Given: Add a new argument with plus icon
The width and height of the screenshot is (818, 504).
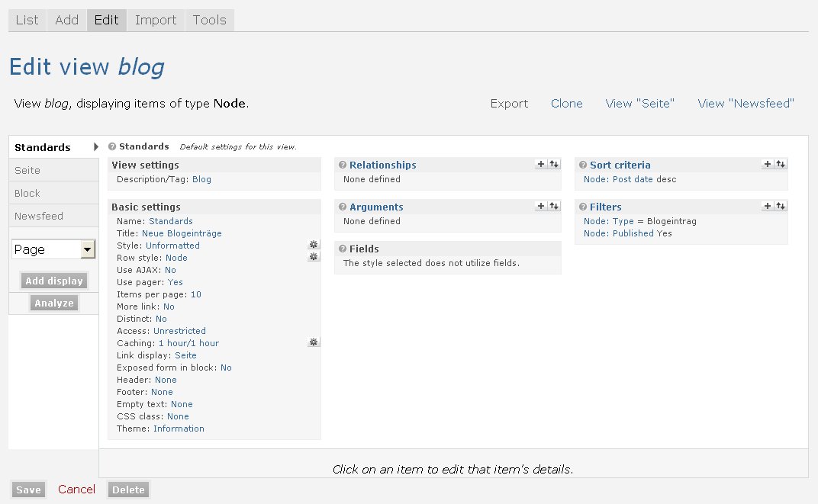Looking at the screenshot, I should (x=541, y=206).
